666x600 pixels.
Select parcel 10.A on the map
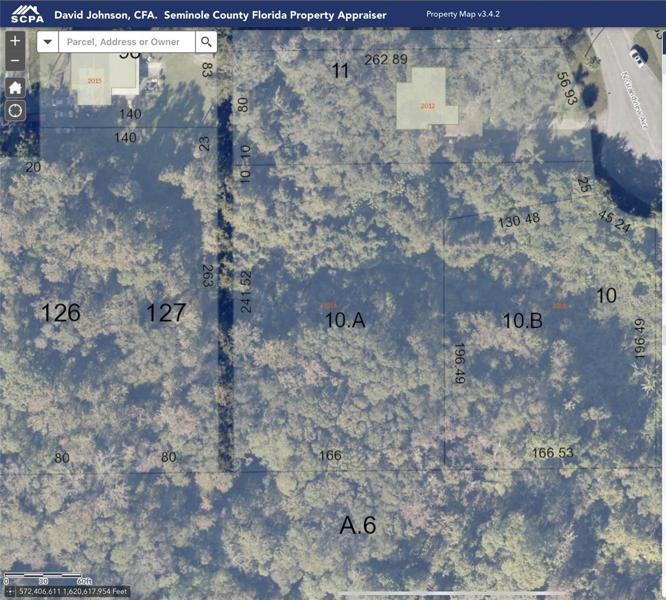click(x=345, y=320)
